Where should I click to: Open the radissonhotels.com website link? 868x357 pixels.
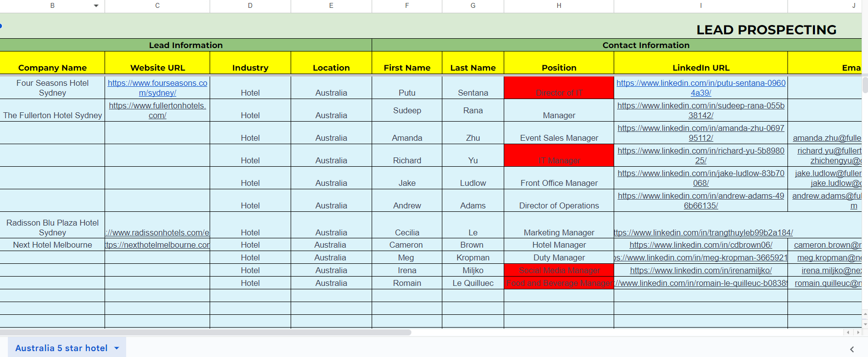click(x=157, y=232)
